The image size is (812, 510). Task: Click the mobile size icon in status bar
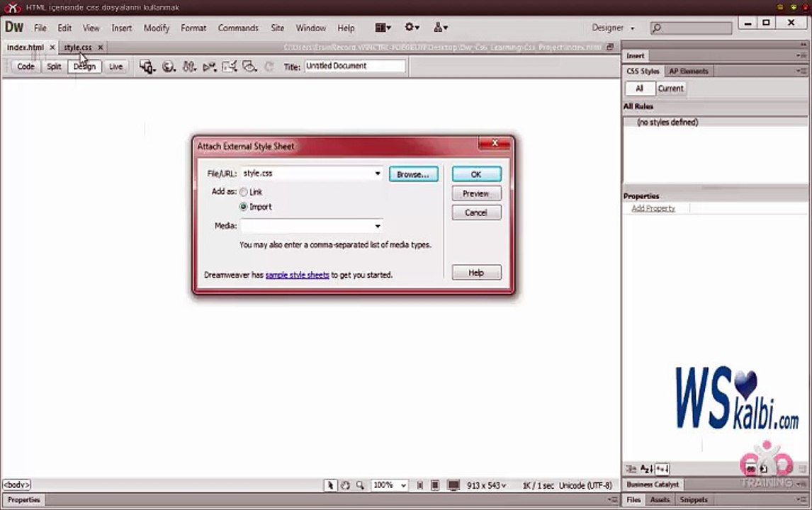[x=420, y=485]
